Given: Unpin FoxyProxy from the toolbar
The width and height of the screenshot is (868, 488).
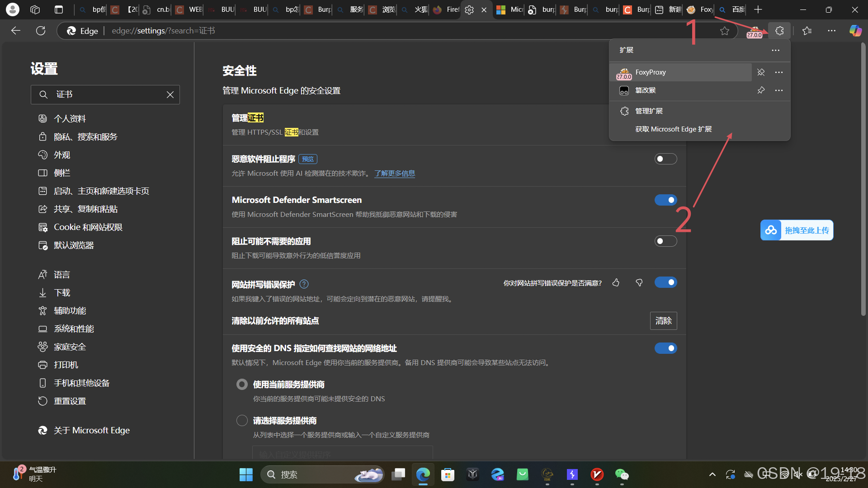Looking at the screenshot, I should 761,72.
